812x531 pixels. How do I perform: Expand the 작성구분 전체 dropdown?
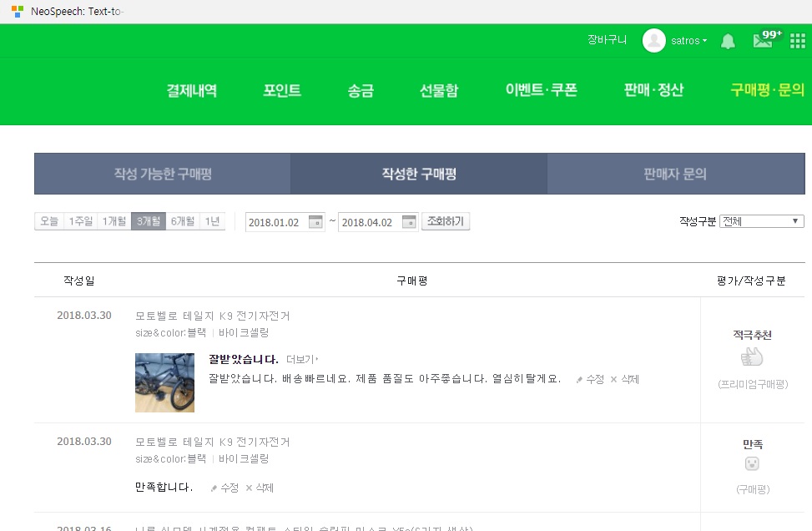tap(761, 221)
